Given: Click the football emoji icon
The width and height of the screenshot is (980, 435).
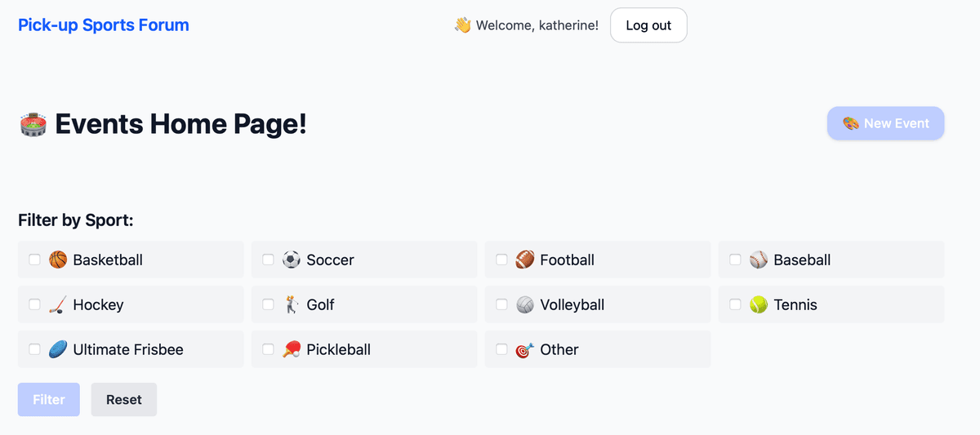Looking at the screenshot, I should pos(524,260).
